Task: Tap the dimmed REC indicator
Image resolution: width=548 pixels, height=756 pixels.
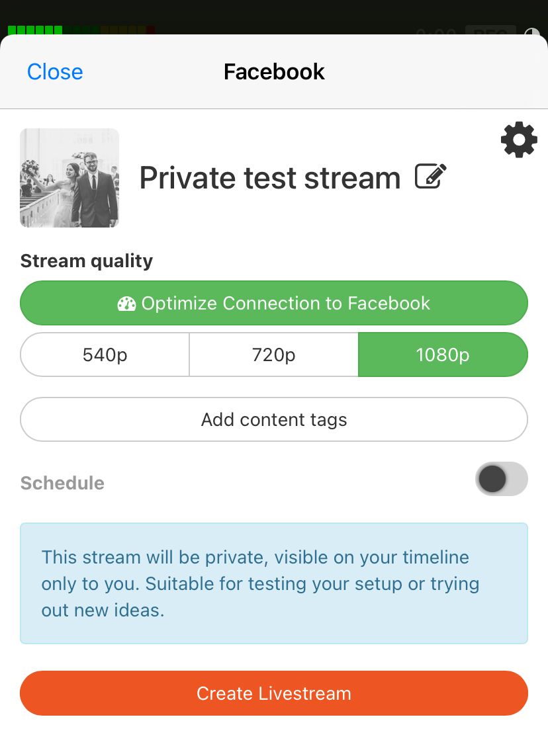Action: click(x=490, y=32)
